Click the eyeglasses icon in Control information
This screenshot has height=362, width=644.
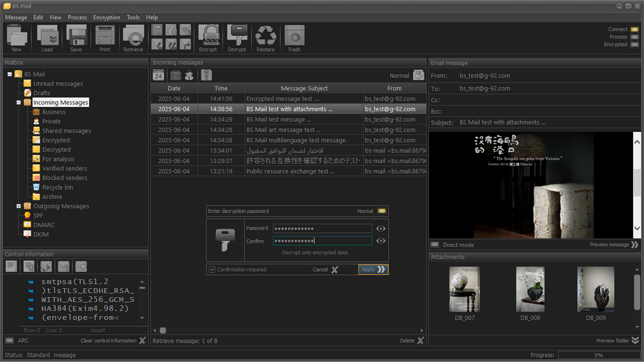click(46, 266)
